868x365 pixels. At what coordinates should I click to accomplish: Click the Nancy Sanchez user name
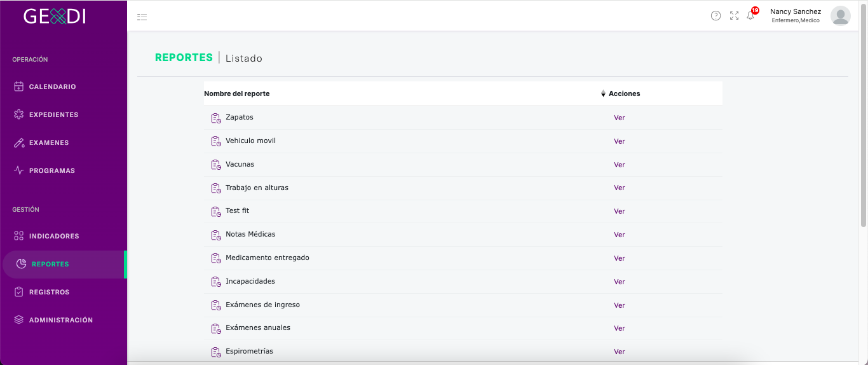point(796,11)
